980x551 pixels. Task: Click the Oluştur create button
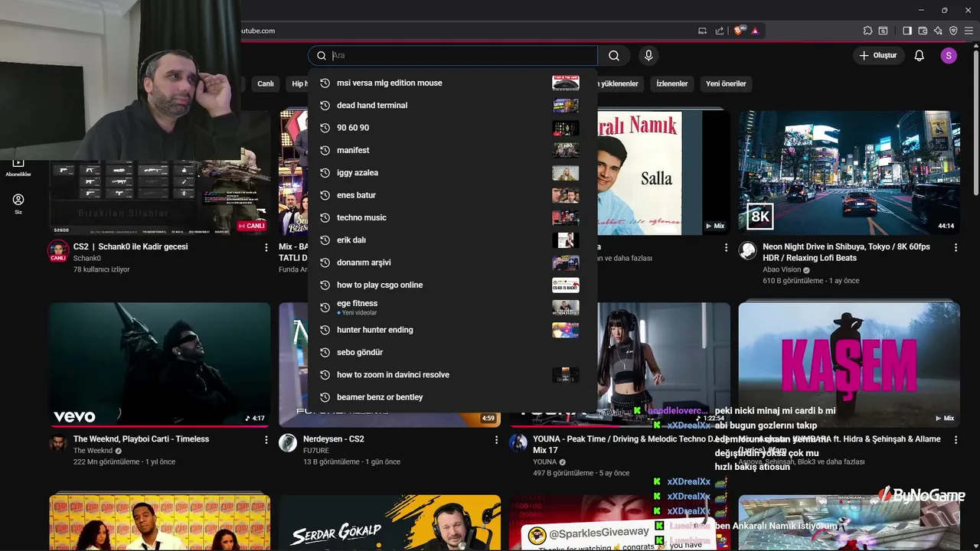point(877,55)
